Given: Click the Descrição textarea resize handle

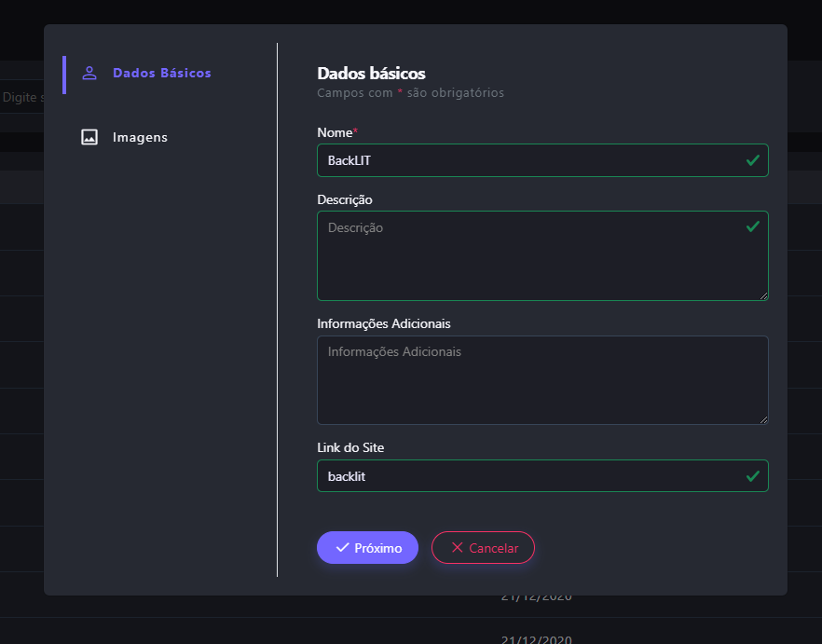Looking at the screenshot, I should click(763, 295).
